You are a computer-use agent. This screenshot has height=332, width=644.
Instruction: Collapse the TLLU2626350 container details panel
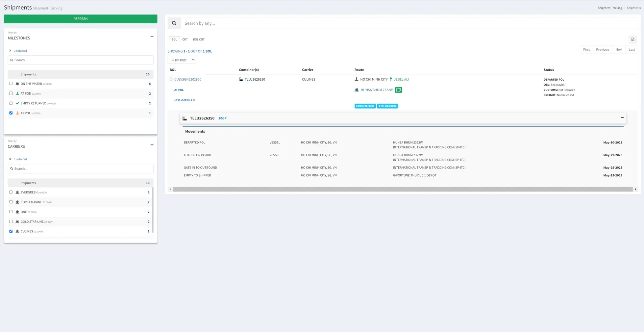click(x=622, y=118)
